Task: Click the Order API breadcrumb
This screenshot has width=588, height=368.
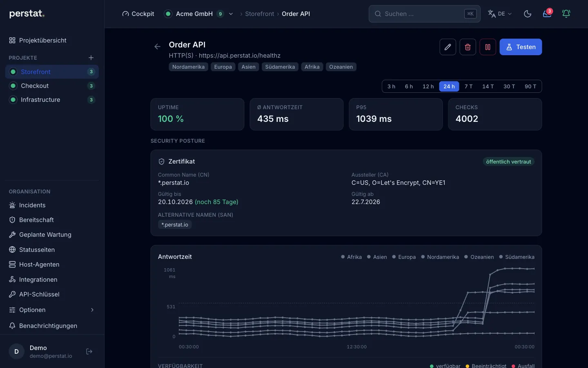Action: (296, 14)
